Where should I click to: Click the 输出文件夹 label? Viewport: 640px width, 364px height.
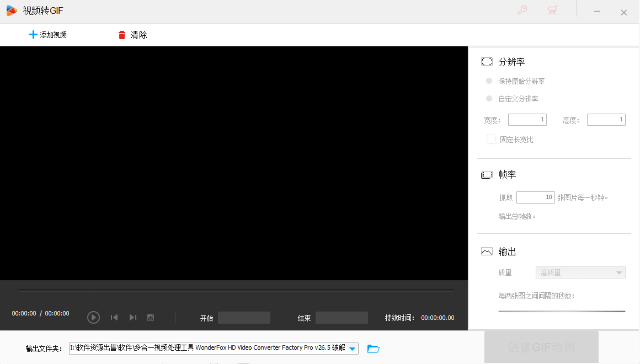click(44, 349)
